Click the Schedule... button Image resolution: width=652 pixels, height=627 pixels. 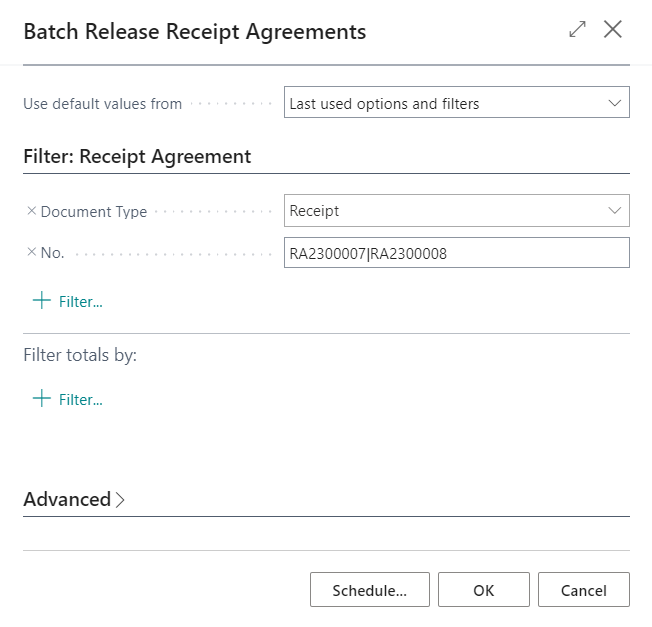pyautogui.click(x=370, y=590)
